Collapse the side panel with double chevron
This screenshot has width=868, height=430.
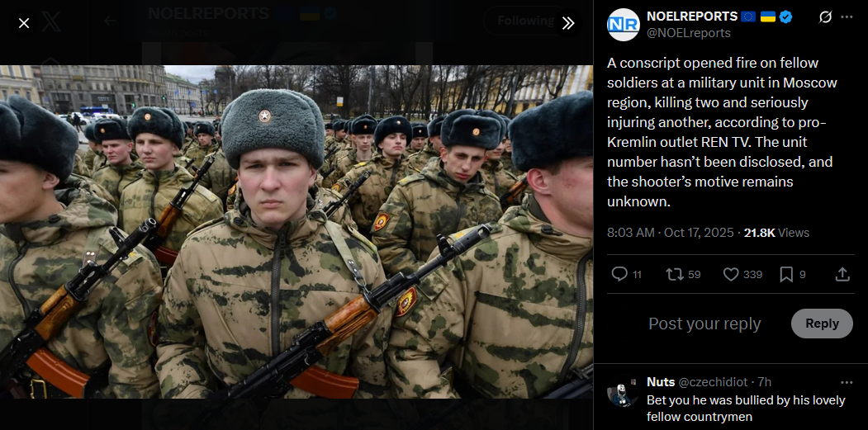(x=568, y=23)
